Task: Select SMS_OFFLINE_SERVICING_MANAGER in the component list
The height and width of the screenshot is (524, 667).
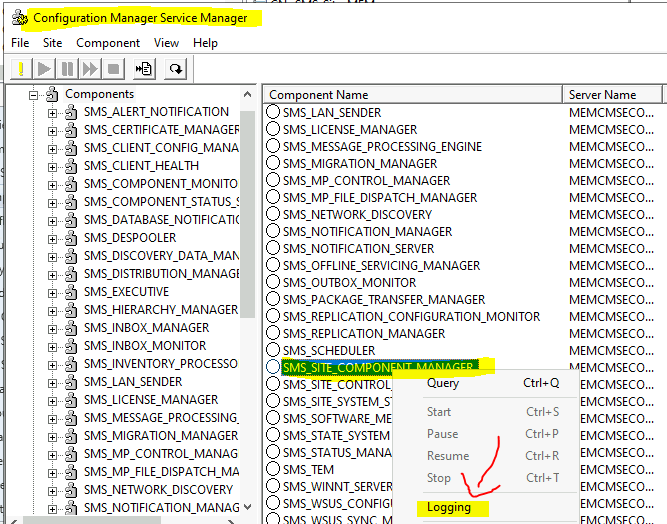Action: point(381,265)
